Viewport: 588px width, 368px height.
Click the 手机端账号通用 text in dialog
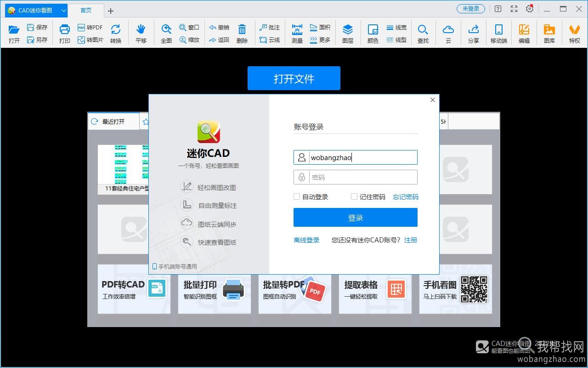pos(178,266)
